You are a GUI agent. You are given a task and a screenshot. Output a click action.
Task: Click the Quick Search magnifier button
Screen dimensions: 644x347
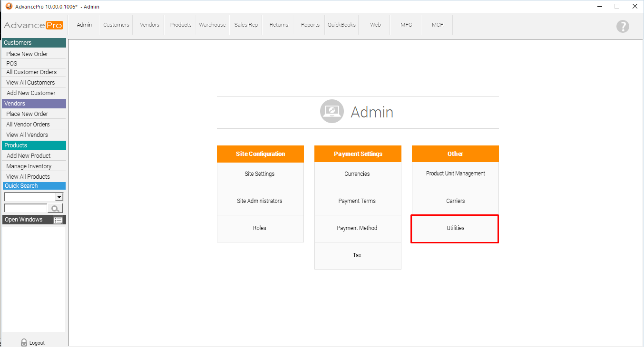point(55,208)
